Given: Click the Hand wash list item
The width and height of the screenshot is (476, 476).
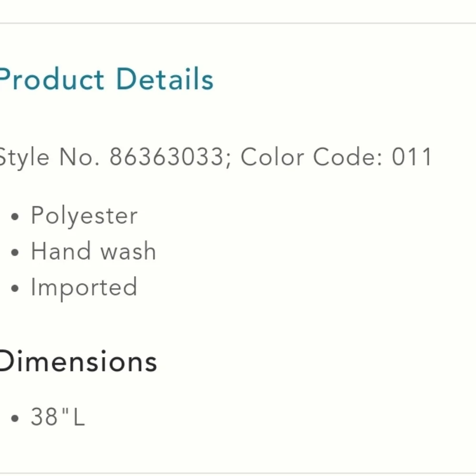Looking at the screenshot, I should click(x=93, y=251).
